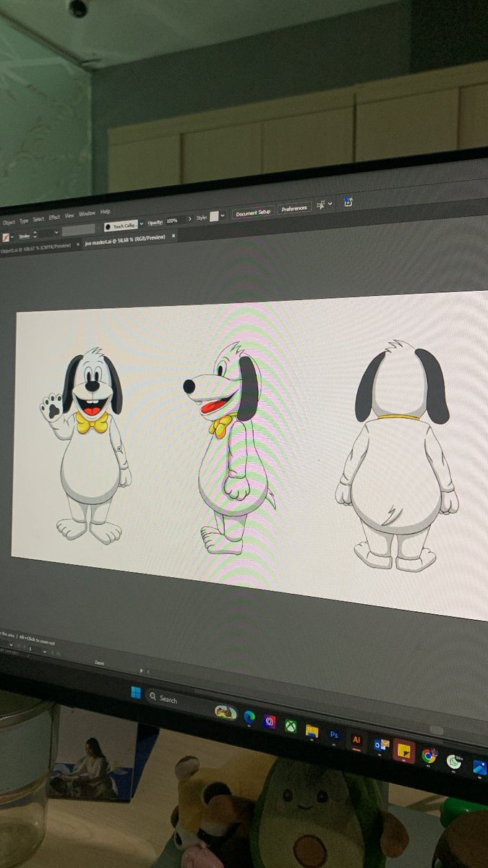This screenshot has width=488, height=868.
Task: Open the View menu
Action: [x=69, y=216]
